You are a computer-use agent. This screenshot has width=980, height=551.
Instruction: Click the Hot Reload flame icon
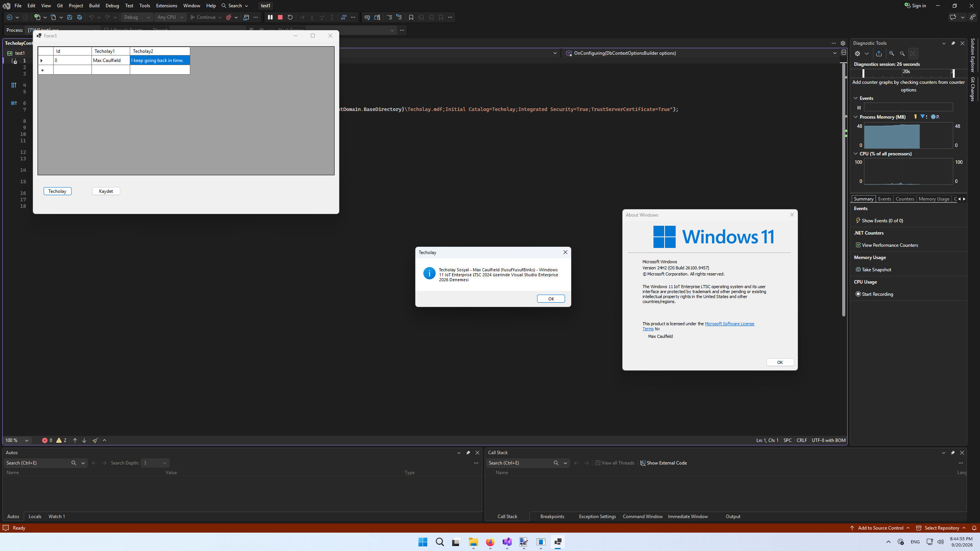pos(229,17)
